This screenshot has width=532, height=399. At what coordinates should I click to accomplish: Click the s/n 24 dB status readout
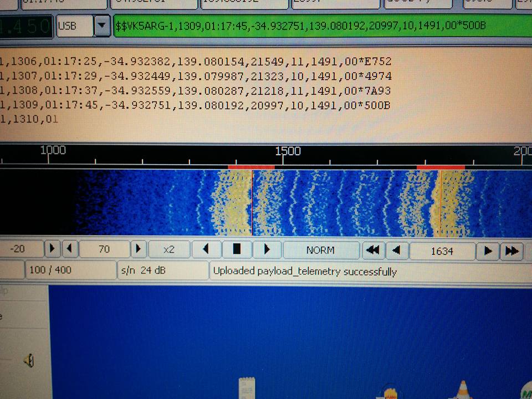163,270
